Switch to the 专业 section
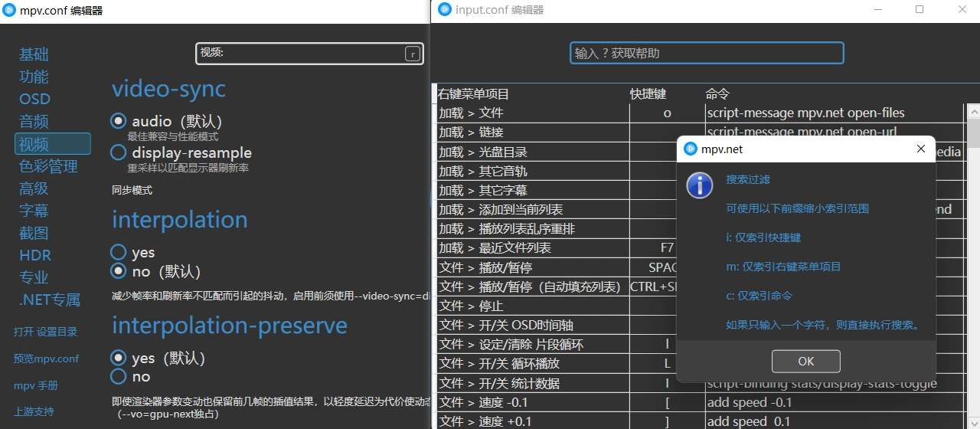The width and height of the screenshot is (980, 429). [34, 277]
